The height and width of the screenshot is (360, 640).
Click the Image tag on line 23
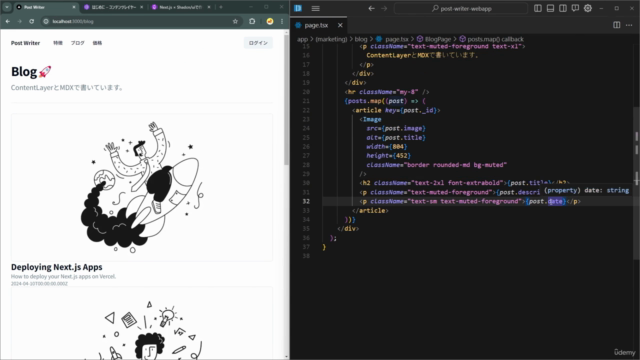[372, 119]
